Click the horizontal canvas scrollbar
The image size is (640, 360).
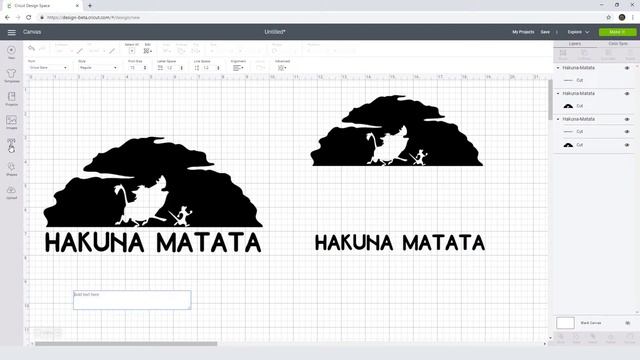[126, 344]
